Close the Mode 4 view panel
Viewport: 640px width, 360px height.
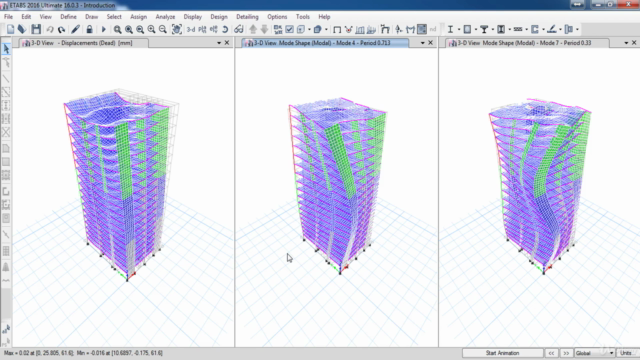point(430,43)
